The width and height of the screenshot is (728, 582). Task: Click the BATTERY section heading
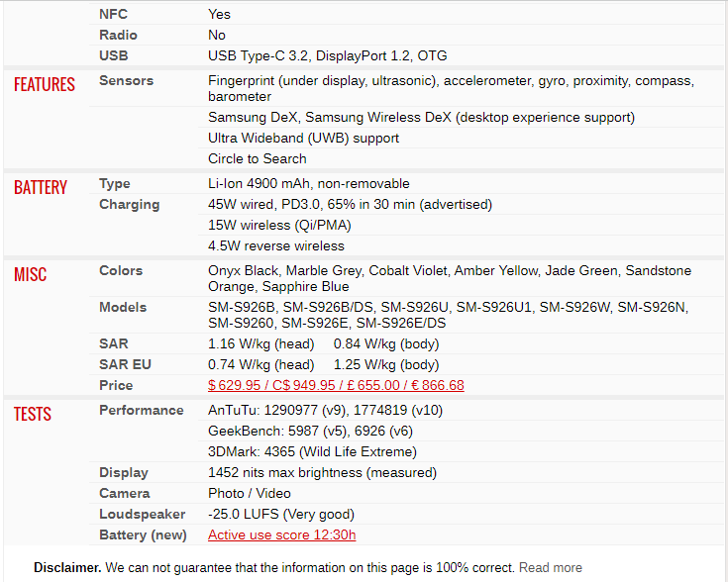41,187
